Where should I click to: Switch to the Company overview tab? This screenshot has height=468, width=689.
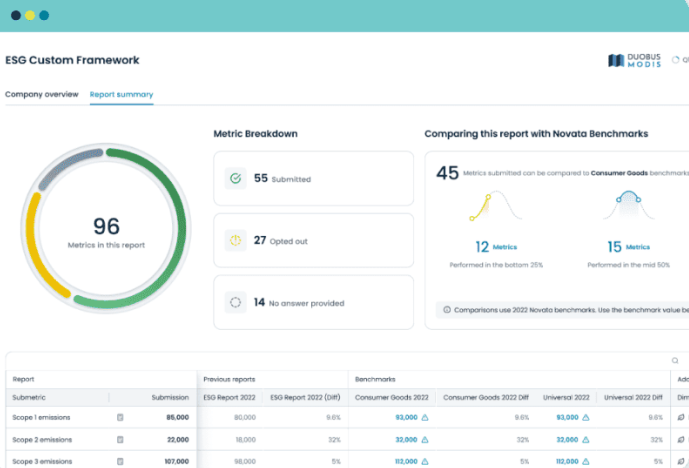tap(41, 94)
